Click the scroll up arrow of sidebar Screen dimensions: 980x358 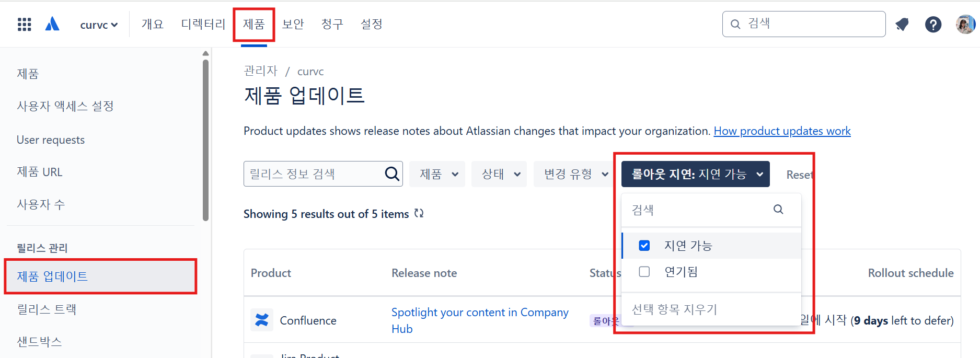point(205,53)
